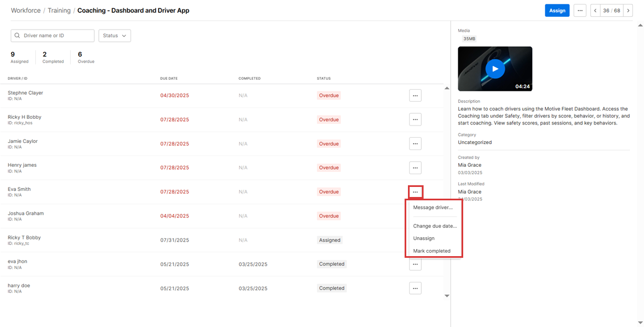Play the coaching training video

coord(494,69)
